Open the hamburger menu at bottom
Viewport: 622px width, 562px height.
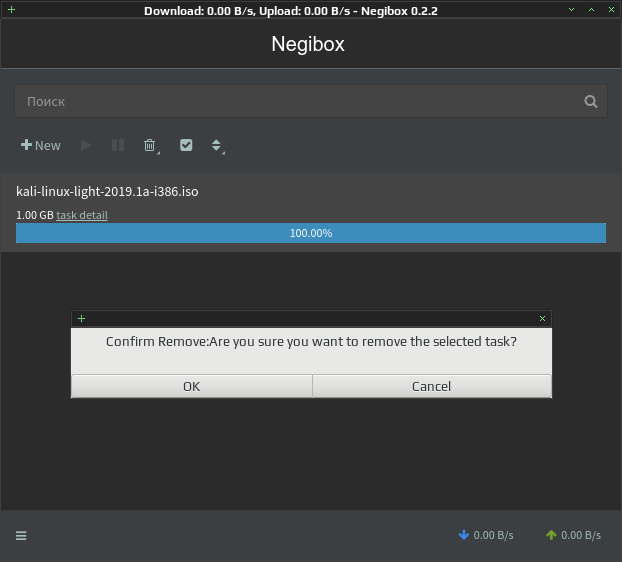(21, 536)
